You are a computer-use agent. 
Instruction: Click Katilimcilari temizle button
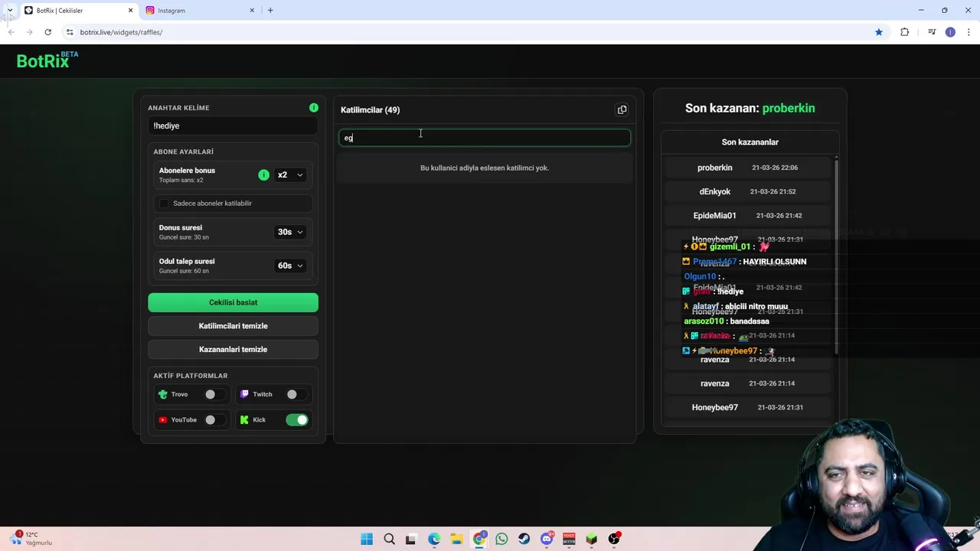point(233,326)
